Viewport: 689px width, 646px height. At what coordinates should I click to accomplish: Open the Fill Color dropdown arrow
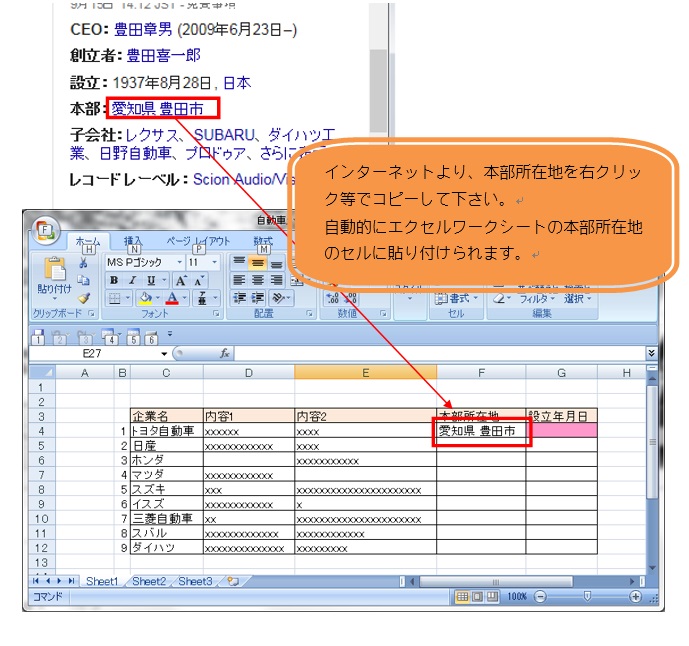tap(157, 298)
